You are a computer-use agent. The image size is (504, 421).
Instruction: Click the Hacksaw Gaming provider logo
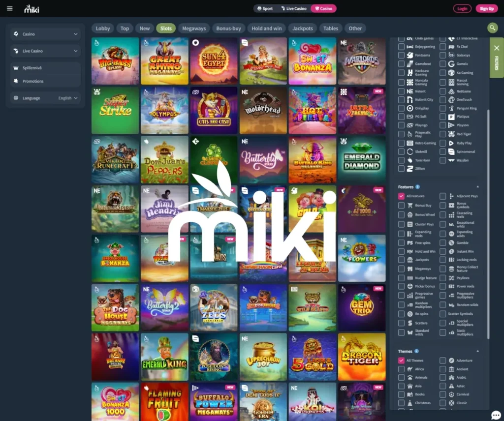tap(410, 73)
